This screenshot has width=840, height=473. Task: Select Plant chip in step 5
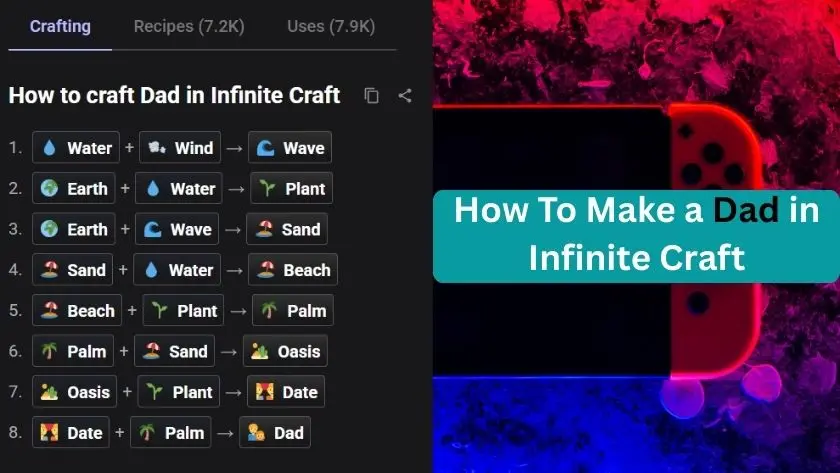click(x=183, y=310)
